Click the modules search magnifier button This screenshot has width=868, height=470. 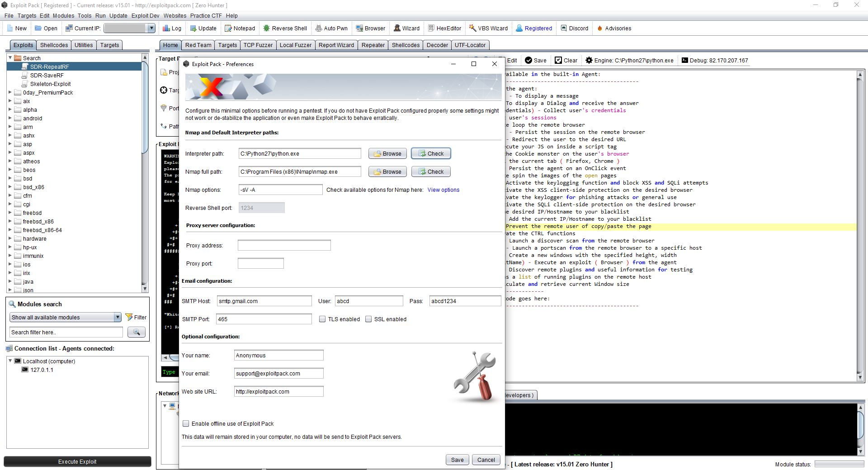[x=136, y=332]
